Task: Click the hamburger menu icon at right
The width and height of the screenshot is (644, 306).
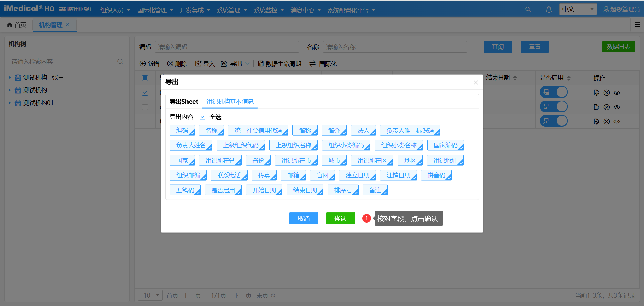Action: click(x=637, y=25)
